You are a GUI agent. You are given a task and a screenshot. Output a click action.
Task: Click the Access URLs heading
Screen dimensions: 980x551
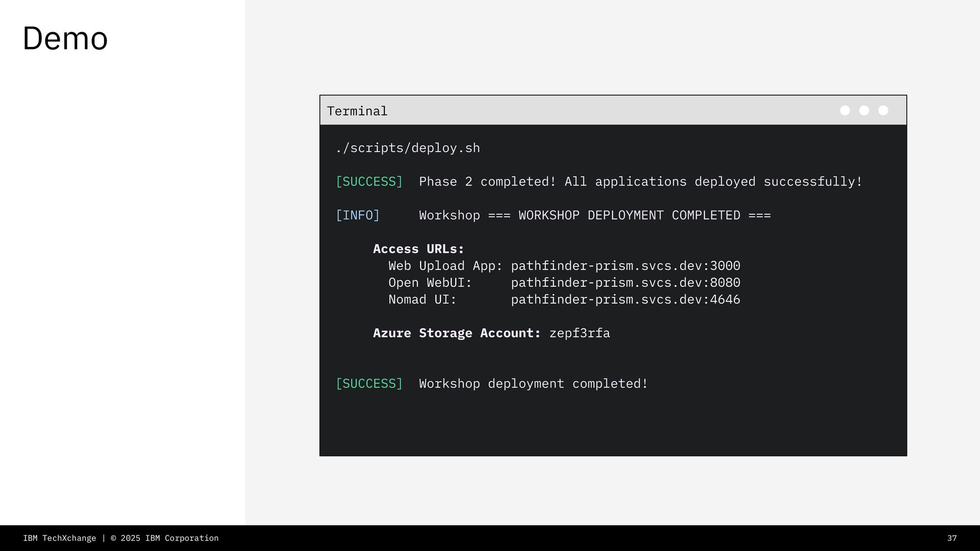coord(419,249)
